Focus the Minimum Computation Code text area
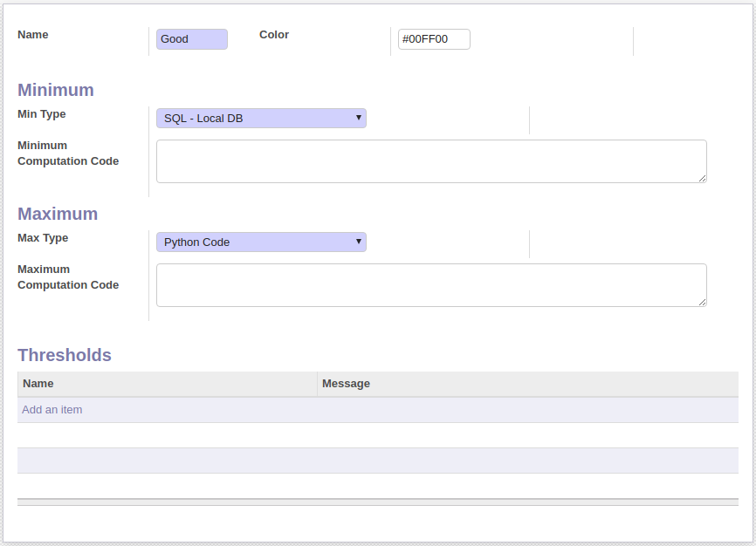Screen dimensions: 756x546 coord(430,161)
